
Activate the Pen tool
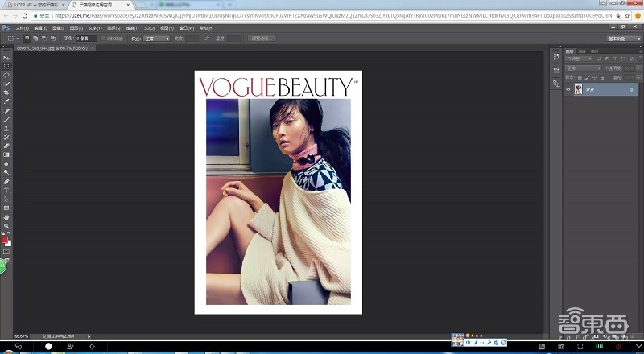tap(6, 181)
